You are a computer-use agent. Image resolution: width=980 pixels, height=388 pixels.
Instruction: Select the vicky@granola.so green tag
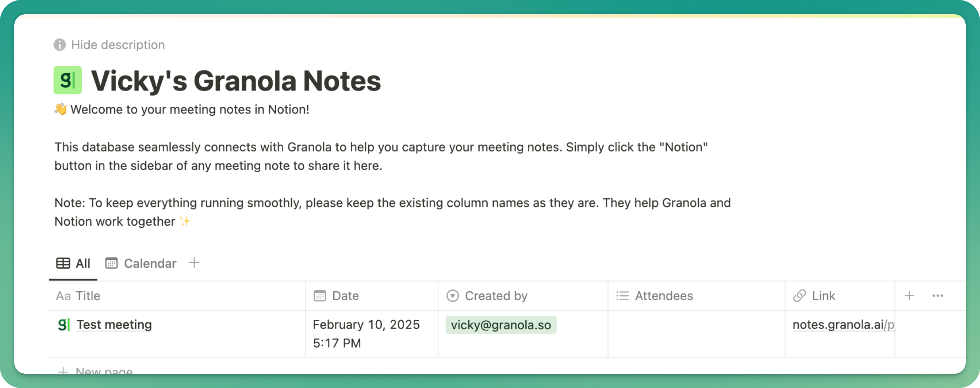click(501, 325)
